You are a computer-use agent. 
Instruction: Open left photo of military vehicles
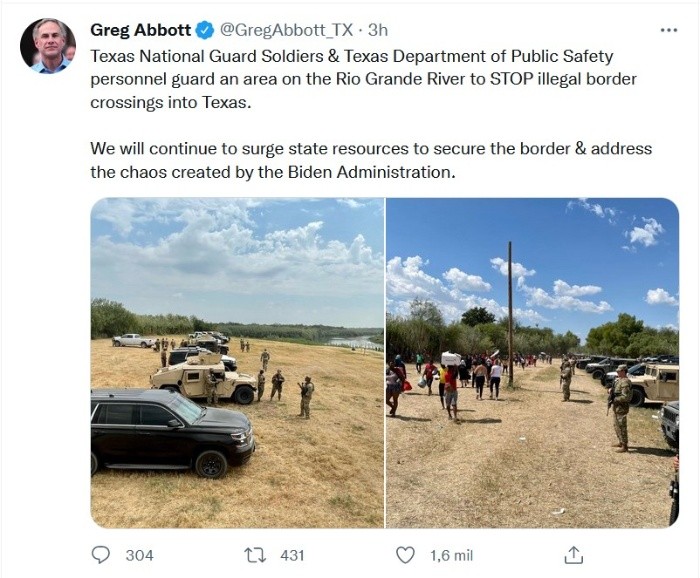tap(237, 363)
